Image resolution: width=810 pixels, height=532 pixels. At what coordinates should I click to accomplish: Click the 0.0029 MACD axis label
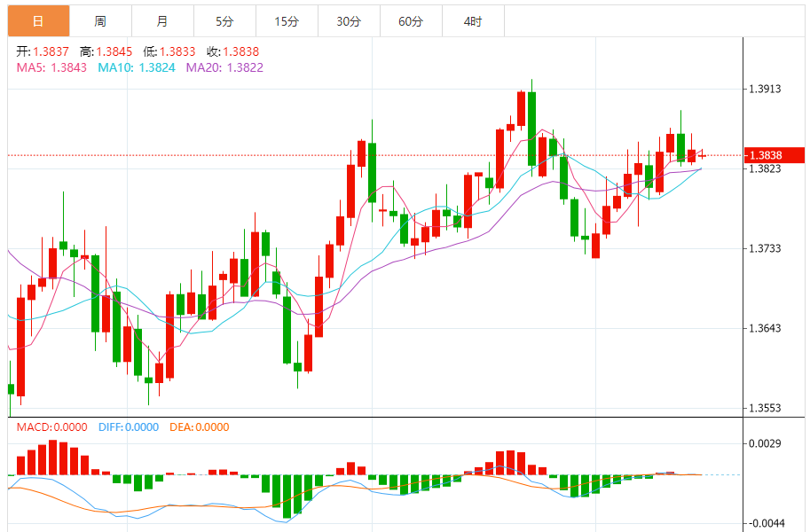(x=765, y=443)
